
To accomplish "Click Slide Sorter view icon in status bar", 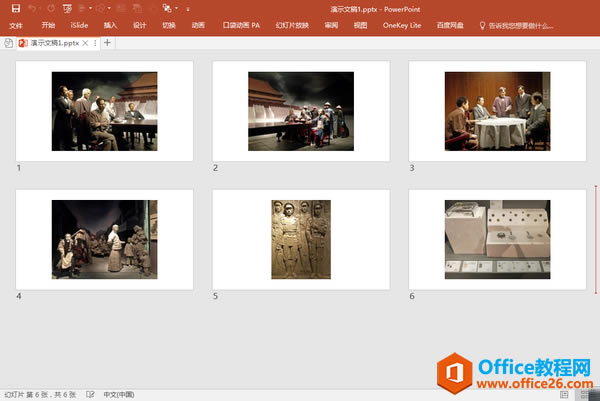I will tap(585, 394).
